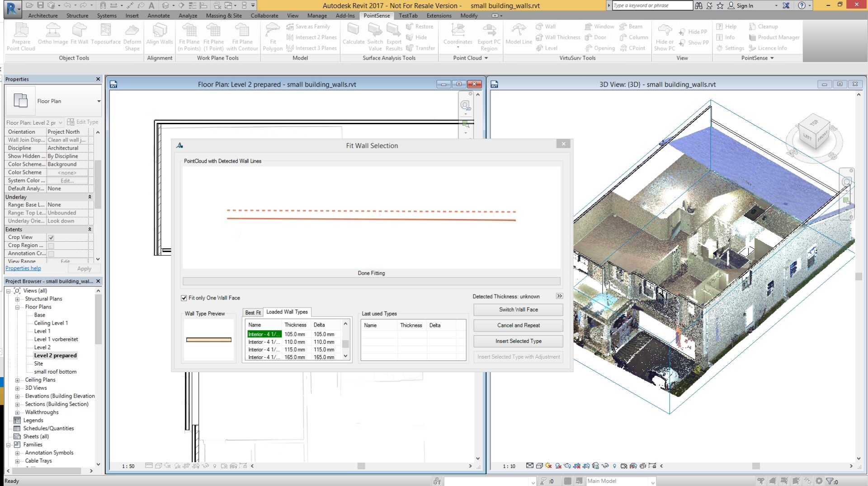The image size is (868, 486).
Task: Toggle the Annotation Crop checkbox
Action: click(x=51, y=254)
